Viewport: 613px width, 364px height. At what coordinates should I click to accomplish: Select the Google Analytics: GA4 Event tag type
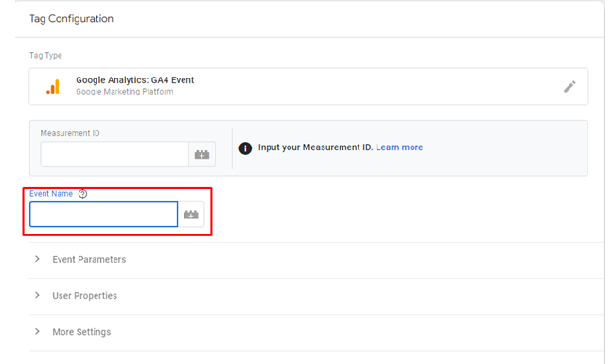308,86
